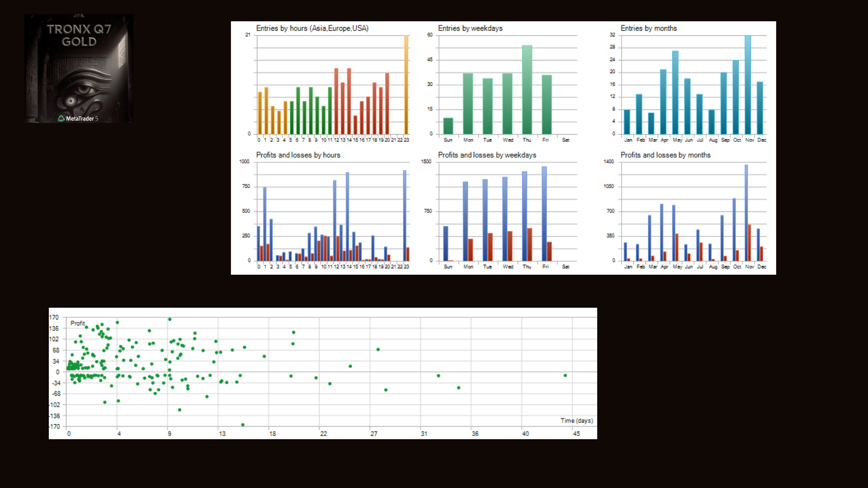Click the Thursday bar in Entries by weekdays
The height and width of the screenshot is (488, 868).
click(x=527, y=89)
